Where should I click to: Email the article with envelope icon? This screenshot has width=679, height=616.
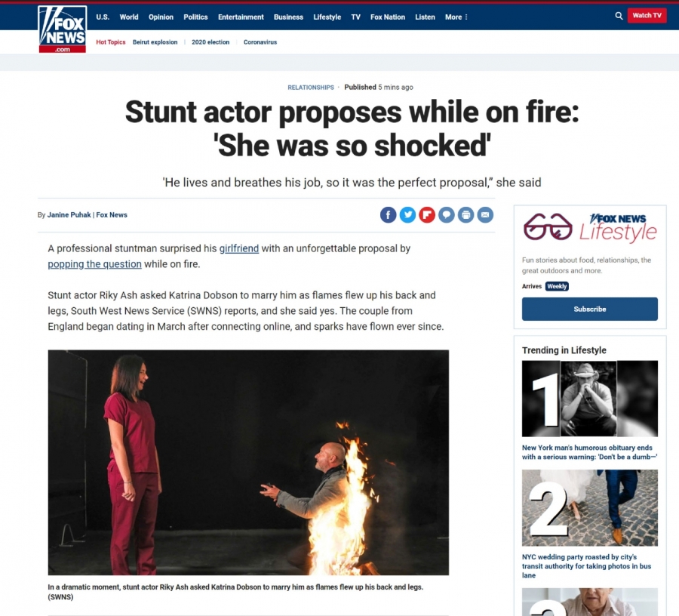(485, 215)
